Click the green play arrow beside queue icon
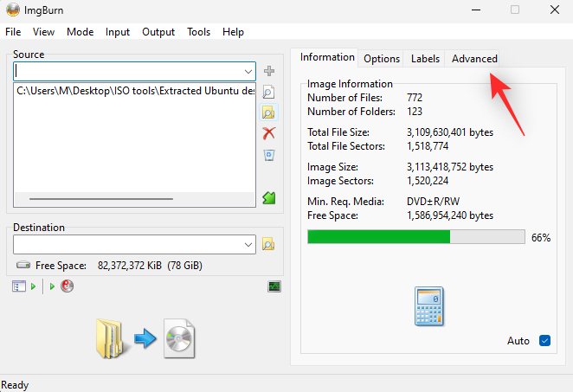The width and height of the screenshot is (573, 392). (33, 286)
